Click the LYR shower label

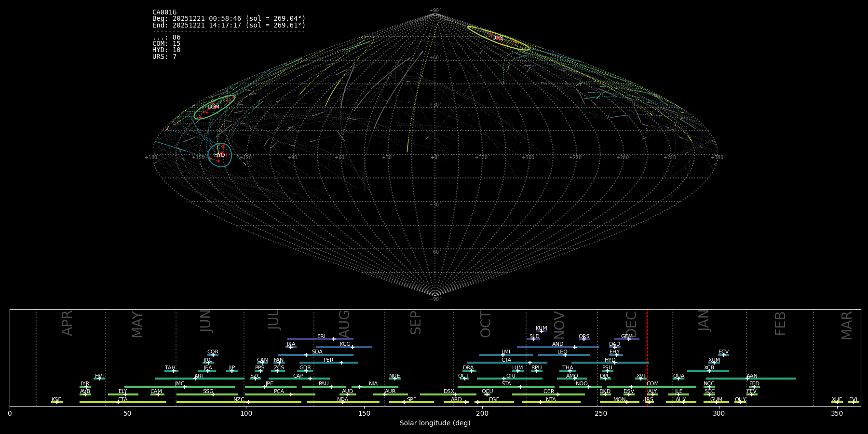point(85,384)
